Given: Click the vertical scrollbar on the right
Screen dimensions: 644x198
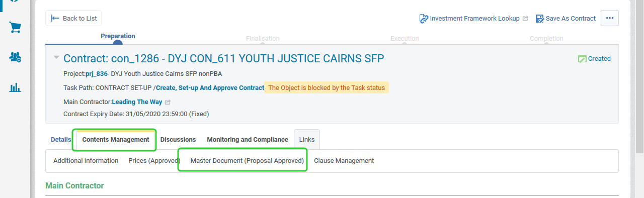Looking at the screenshot, I should tap(639, 75).
